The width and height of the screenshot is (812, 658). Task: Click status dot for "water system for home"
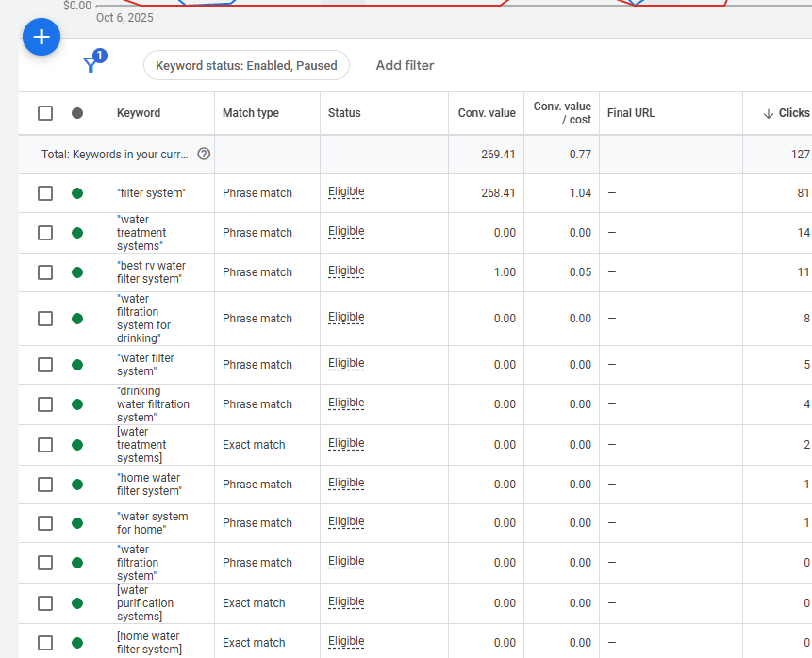(x=77, y=523)
